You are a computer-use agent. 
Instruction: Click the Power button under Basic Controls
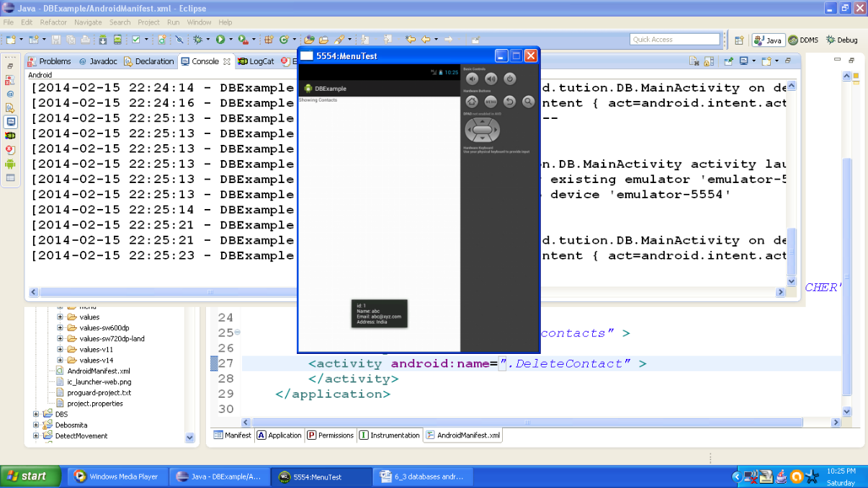tap(510, 79)
